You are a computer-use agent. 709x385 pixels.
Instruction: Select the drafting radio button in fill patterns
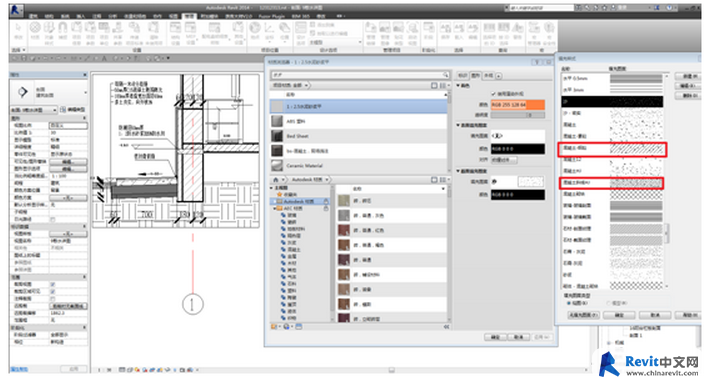pyautogui.click(x=568, y=303)
